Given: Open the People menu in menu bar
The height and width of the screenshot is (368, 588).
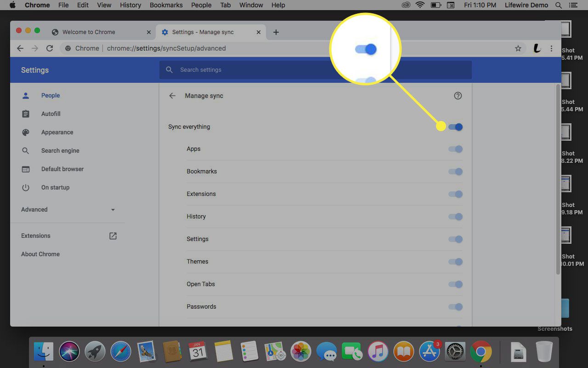Looking at the screenshot, I should [201, 5].
